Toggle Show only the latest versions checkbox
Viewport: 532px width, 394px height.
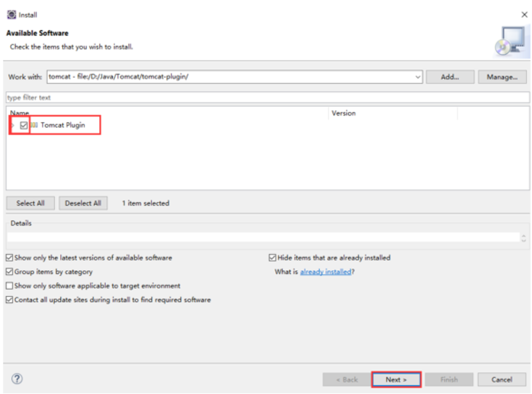[10, 258]
